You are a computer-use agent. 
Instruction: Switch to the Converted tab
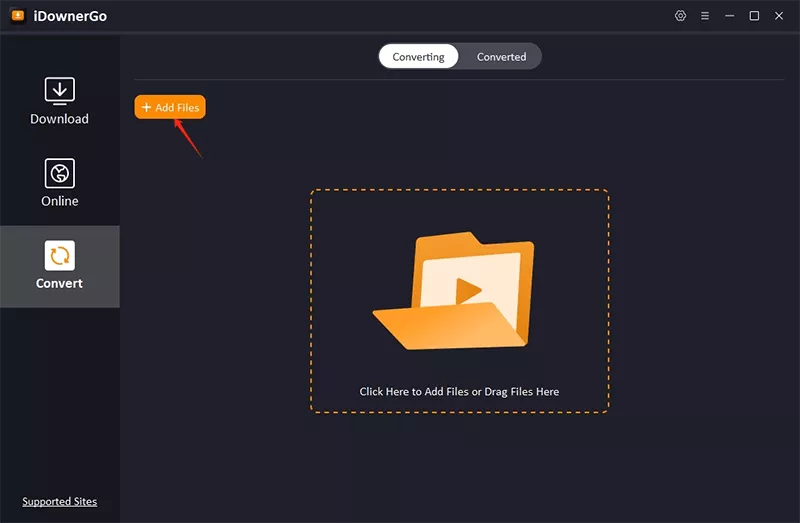click(x=501, y=57)
